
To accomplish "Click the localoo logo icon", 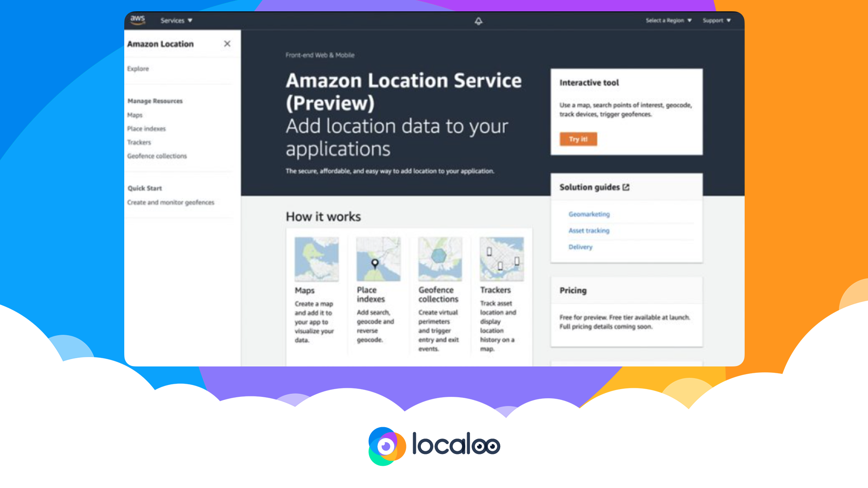I will click(387, 446).
